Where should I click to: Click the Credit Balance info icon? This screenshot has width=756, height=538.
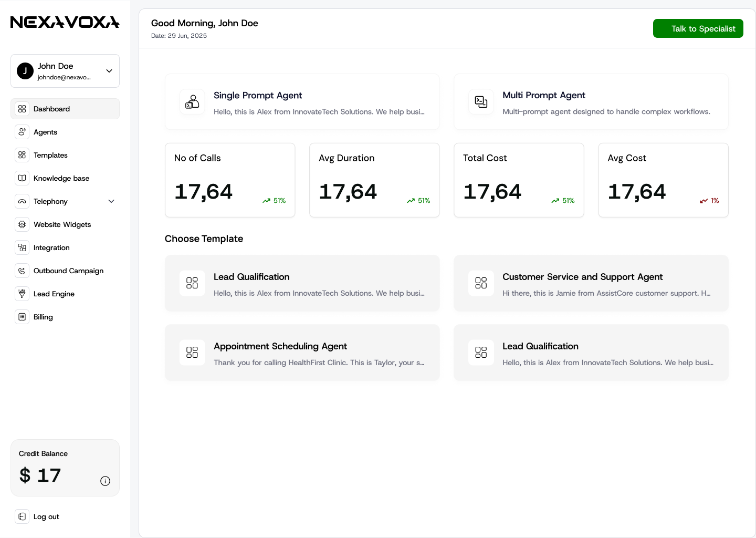(105, 481)
